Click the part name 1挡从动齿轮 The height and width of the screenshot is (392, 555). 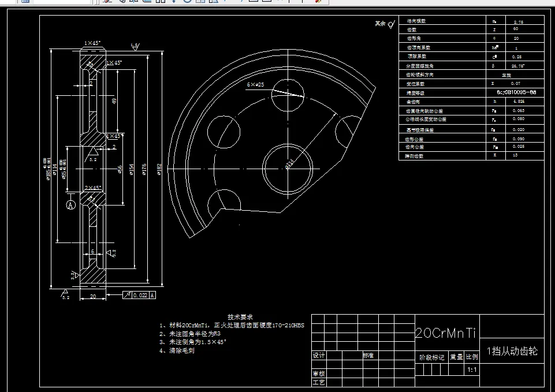coord(512,351)
